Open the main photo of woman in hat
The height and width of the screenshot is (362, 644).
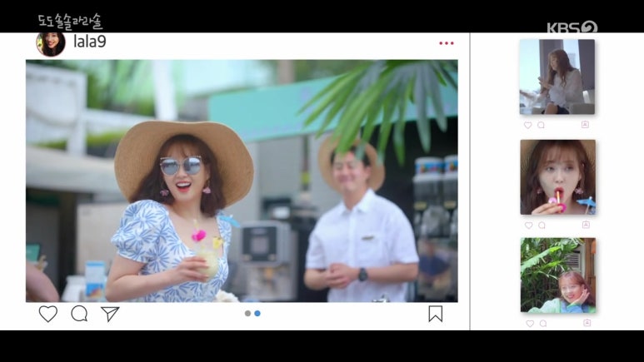242,181
